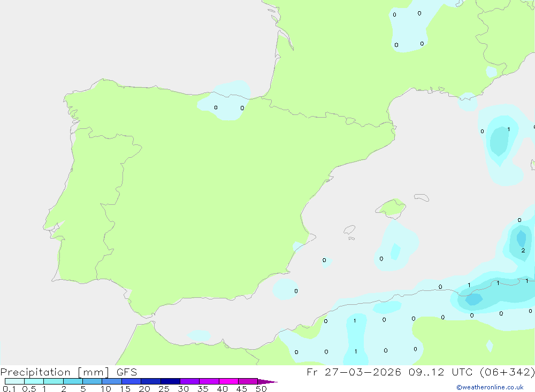The image size is (535, 392).
Task: Click the 25–30 mm navy legend swatch
Action: point(170,381)
